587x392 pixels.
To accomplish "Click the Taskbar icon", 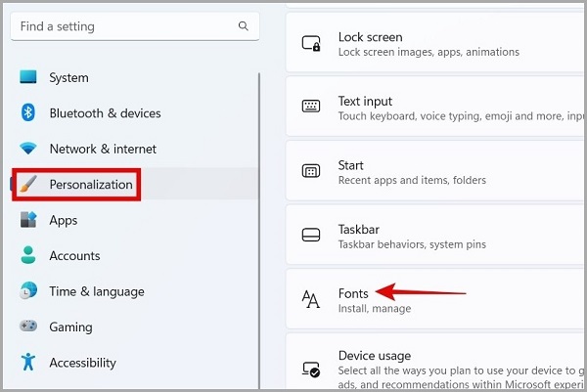I will tap(311, 235).
